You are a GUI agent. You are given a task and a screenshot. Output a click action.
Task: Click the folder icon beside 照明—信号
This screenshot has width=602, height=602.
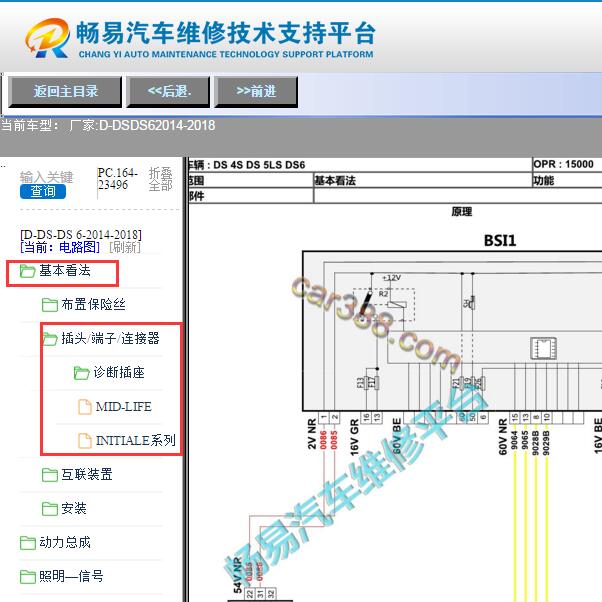[28, 576]
